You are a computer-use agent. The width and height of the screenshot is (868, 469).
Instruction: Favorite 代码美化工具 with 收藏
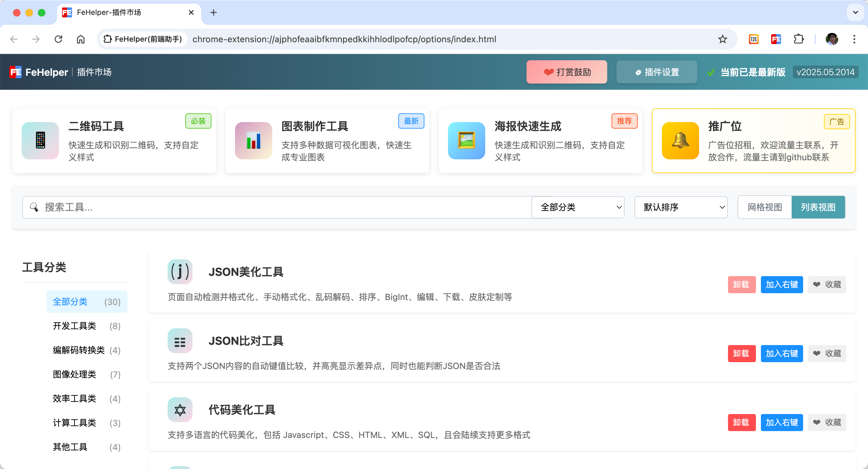pyautogui.click(x=827, y=422)
